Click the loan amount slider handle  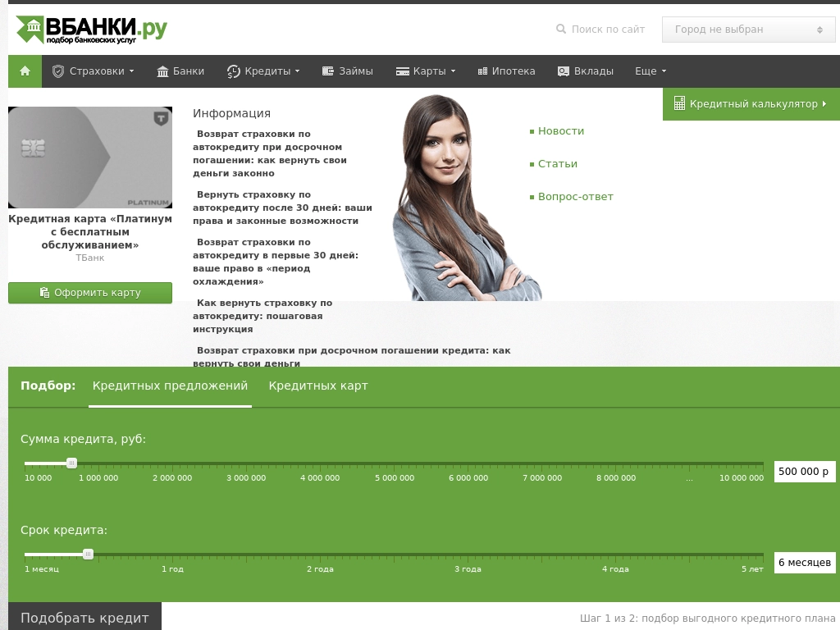pyautogui.click(x=71, y=463)
